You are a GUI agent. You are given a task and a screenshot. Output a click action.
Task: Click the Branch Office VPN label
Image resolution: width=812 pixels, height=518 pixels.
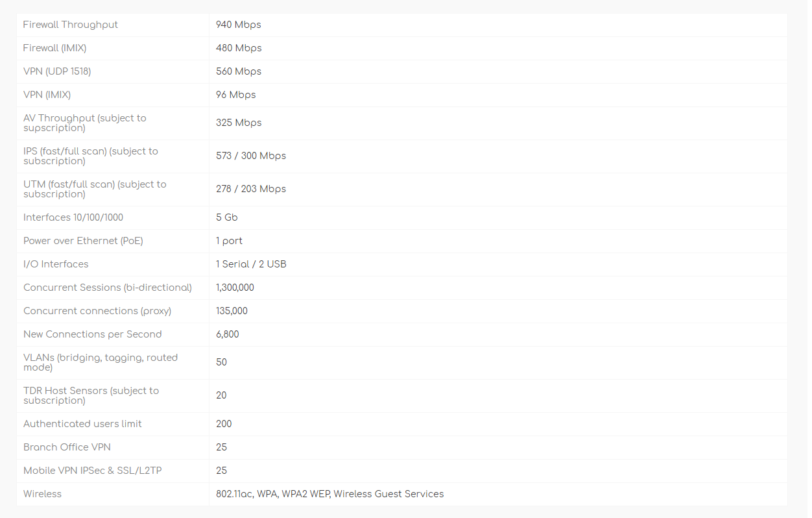67,447
